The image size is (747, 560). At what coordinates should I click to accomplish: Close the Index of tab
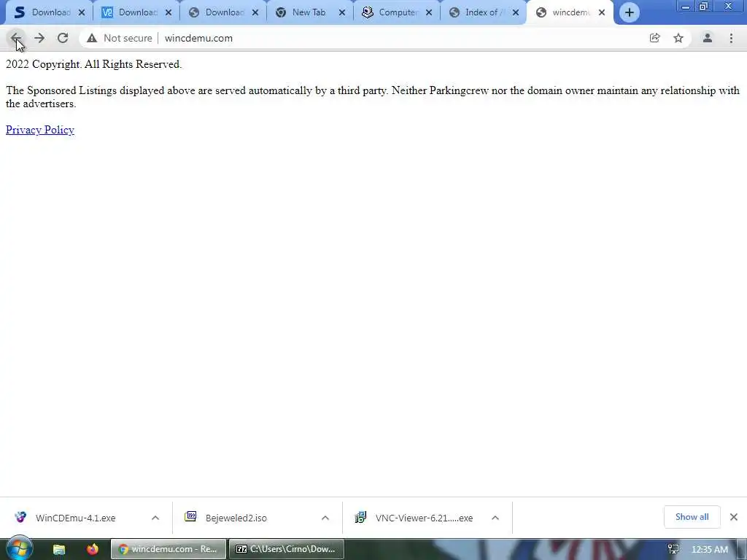[516, 12]
